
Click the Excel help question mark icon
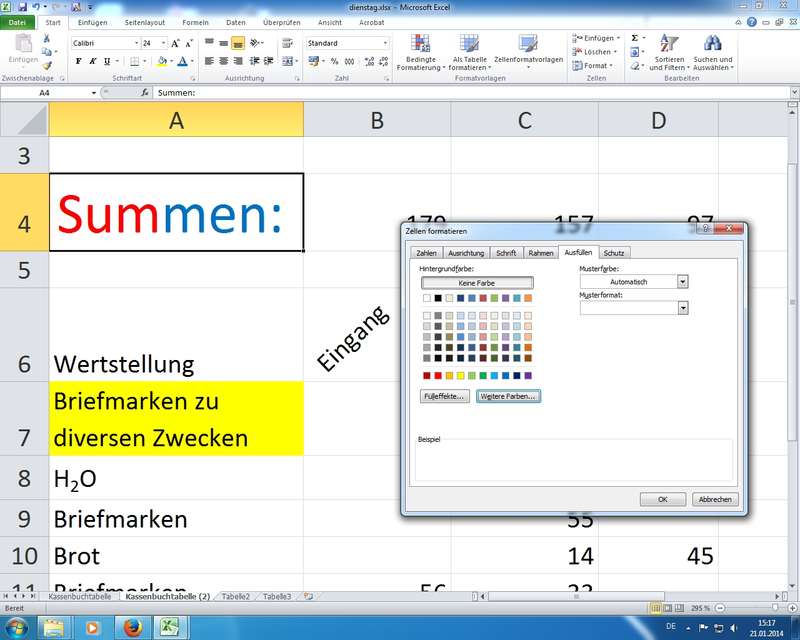(752, 22)
